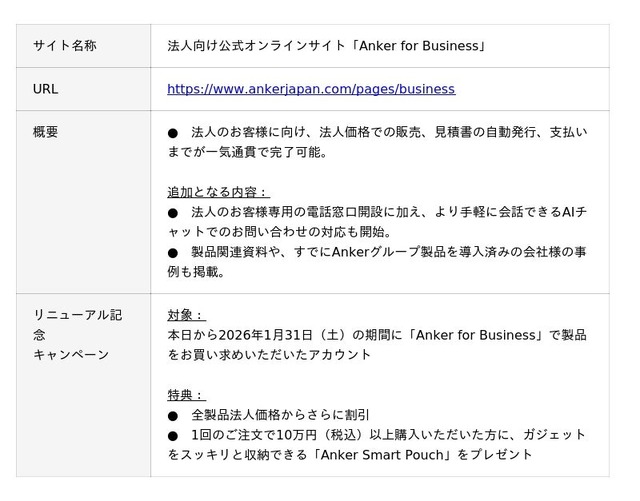
Task: Click the line をお買い求めいただいたアカウント
Action: point(269,354)
